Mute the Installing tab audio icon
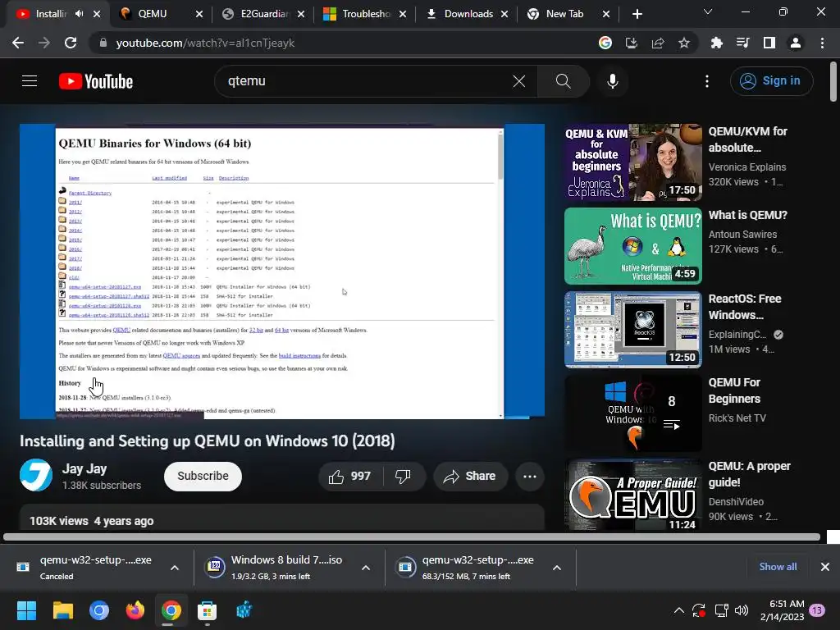The height and width of the screenshot is (630, 840). click(80, 14)
